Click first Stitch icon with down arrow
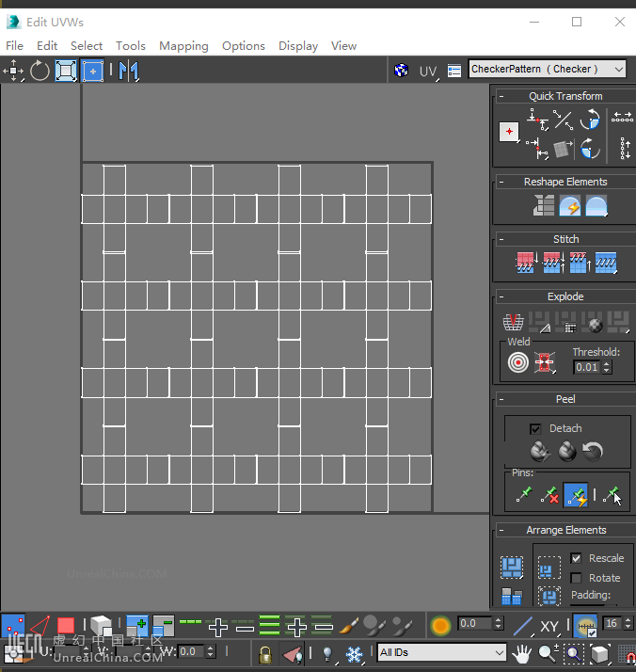 click(526, 263)
